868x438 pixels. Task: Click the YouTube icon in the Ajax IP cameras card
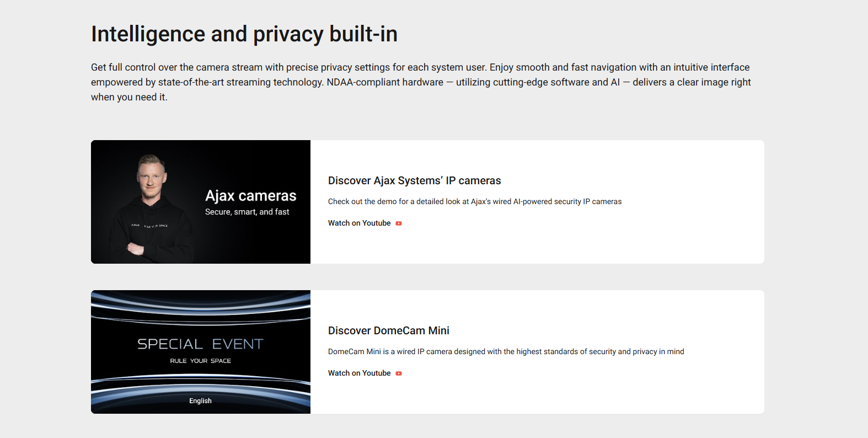pyautogui.click(x=399, y=223)
